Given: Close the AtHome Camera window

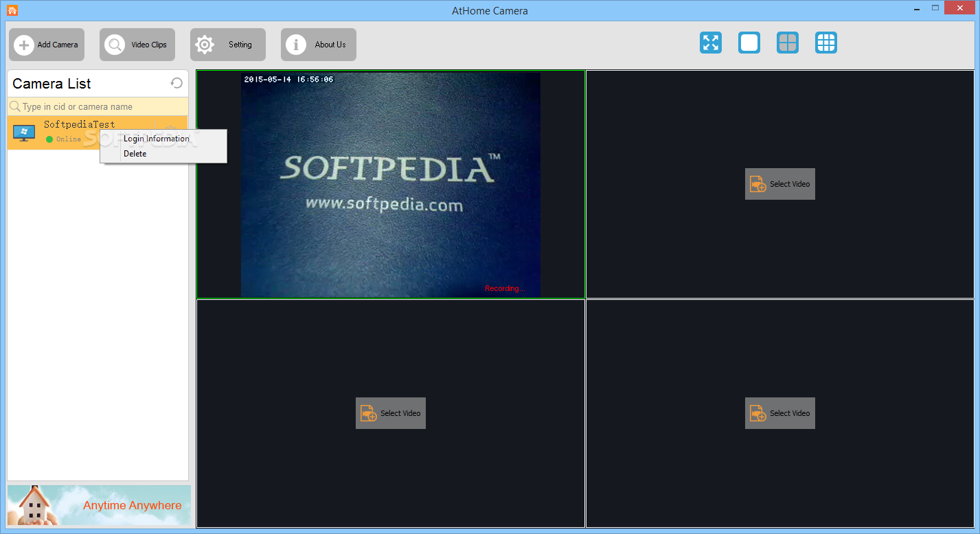Looking at the screenshot, I should 960,8.
